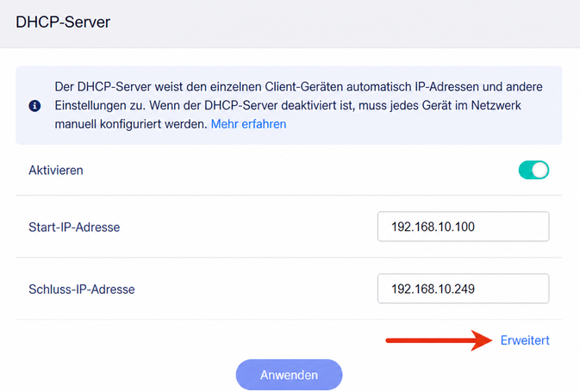Click the 192.168.10.249 address text

[x=433, y=289]
